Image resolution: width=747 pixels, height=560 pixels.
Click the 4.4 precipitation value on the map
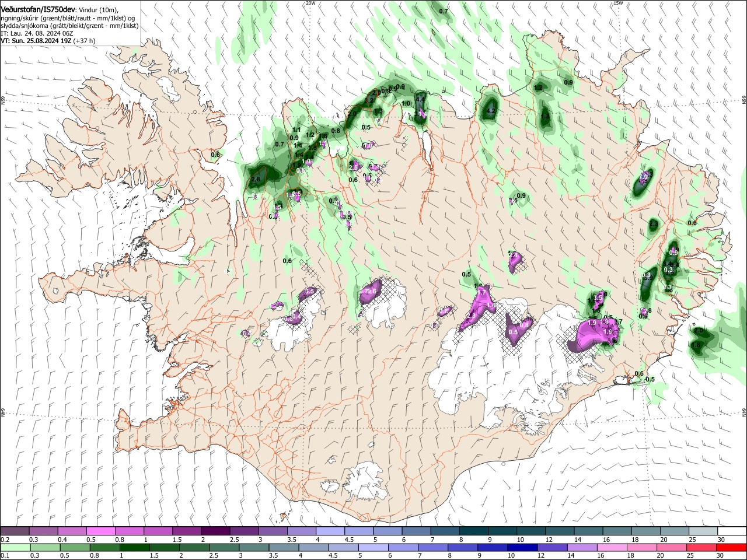pyautogui.click(x=420, y=99)
